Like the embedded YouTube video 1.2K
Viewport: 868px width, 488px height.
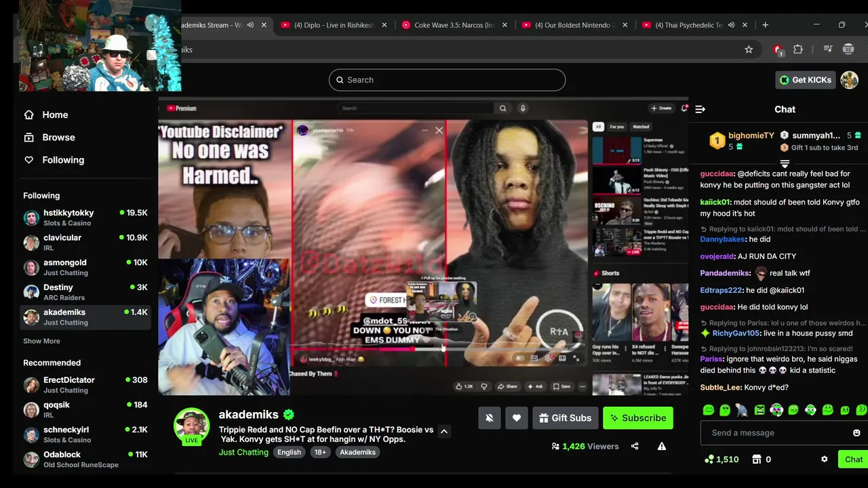[x=465, y=386]
